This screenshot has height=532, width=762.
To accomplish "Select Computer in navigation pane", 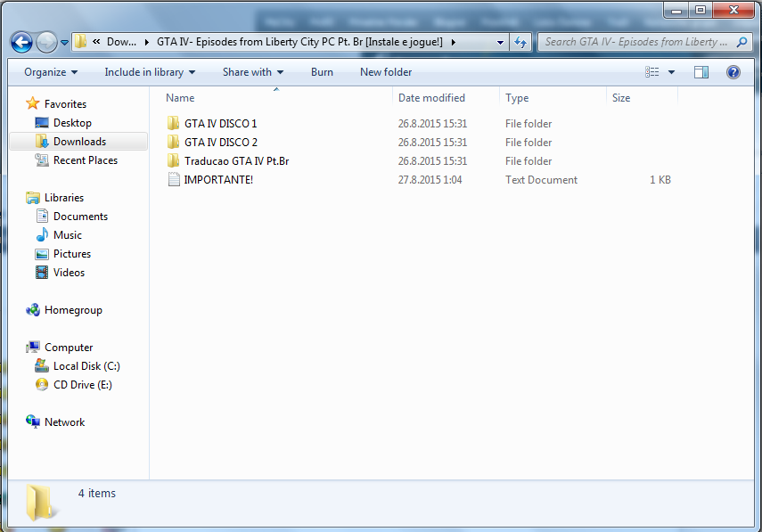I will tap(69, 348).
